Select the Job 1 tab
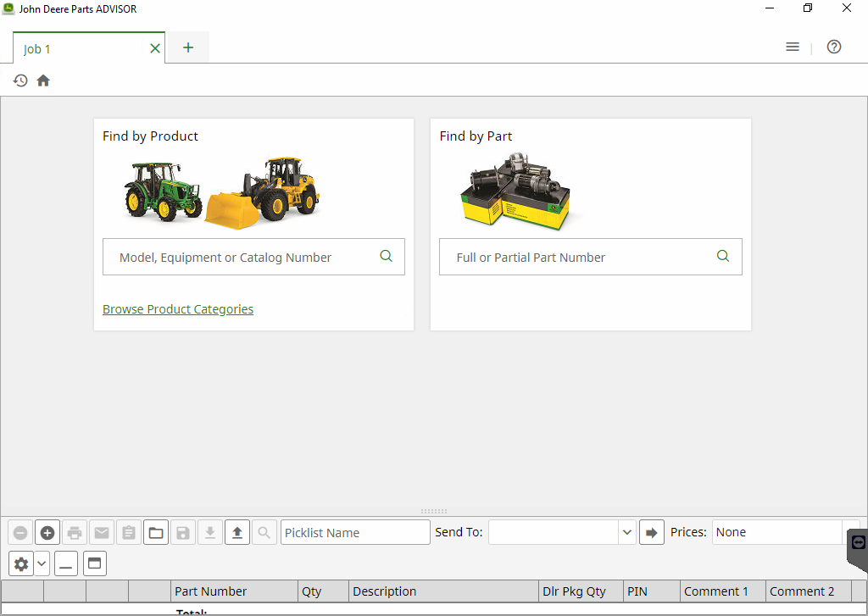This screenshot has width=868, height=616. click(x=37, y=49)
